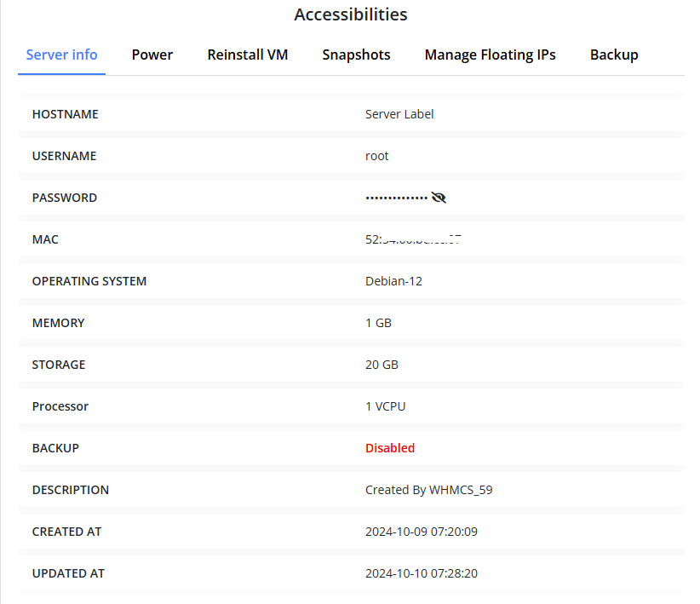Click the 20 GB storage value

click(x=382, y=365)
